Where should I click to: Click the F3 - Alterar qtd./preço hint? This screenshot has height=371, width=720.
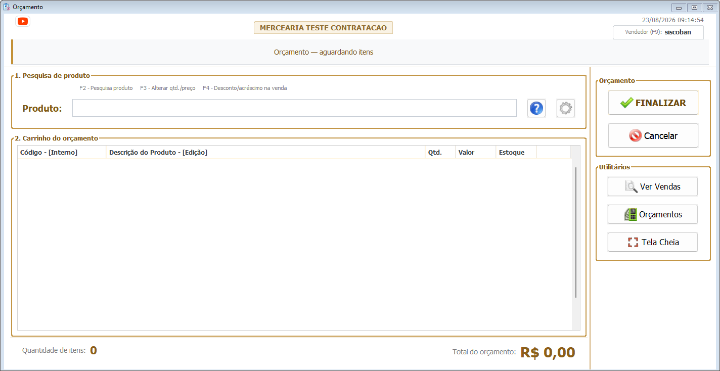[168, 88]
